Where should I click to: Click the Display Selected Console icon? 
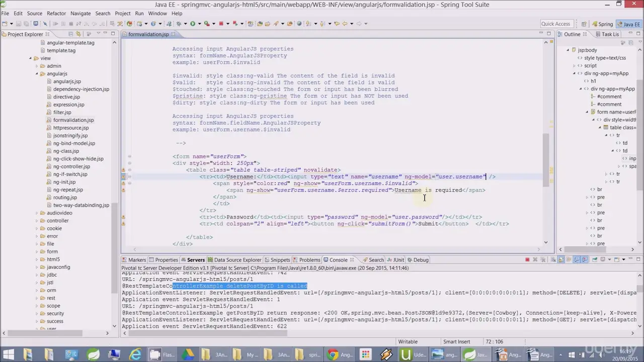point(603,259)
